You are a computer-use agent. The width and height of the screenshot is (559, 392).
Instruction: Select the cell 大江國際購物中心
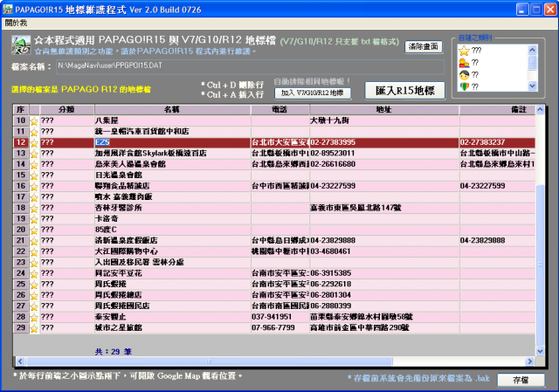[172, 251]
